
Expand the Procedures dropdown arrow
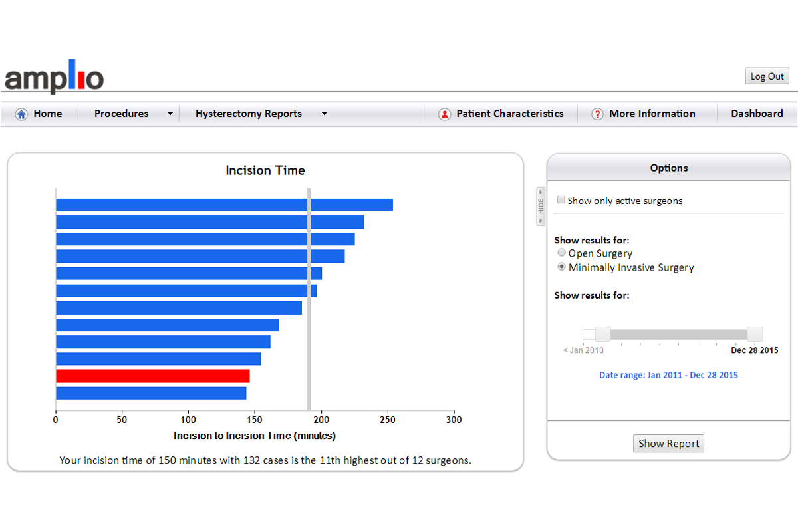[170, 114]
